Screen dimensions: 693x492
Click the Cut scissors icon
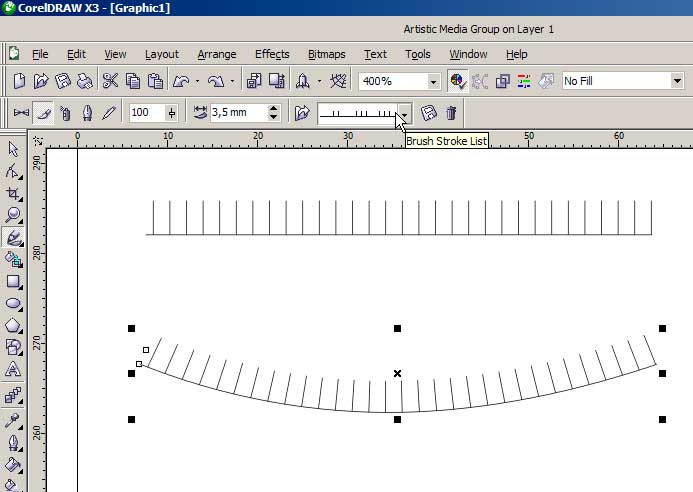(x=110, y=81)
